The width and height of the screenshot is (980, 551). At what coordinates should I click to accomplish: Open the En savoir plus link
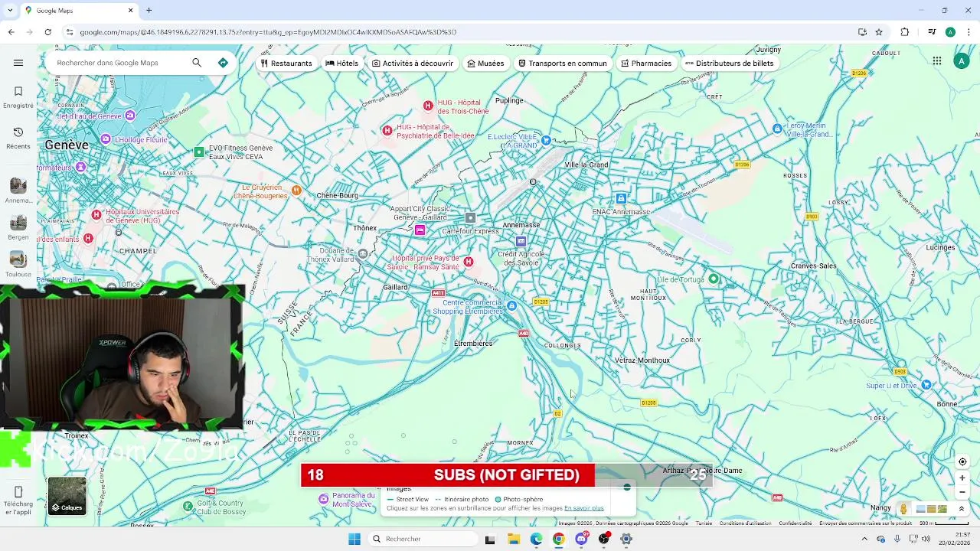coord(584,508)
